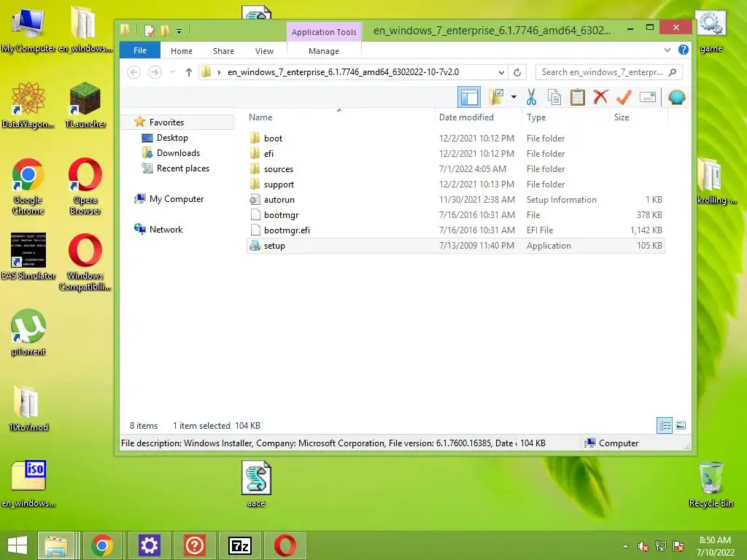Viewport: 747px width, 560px height.
Task: Open the gear settings taskbar icon
Action: coord(149,545)
